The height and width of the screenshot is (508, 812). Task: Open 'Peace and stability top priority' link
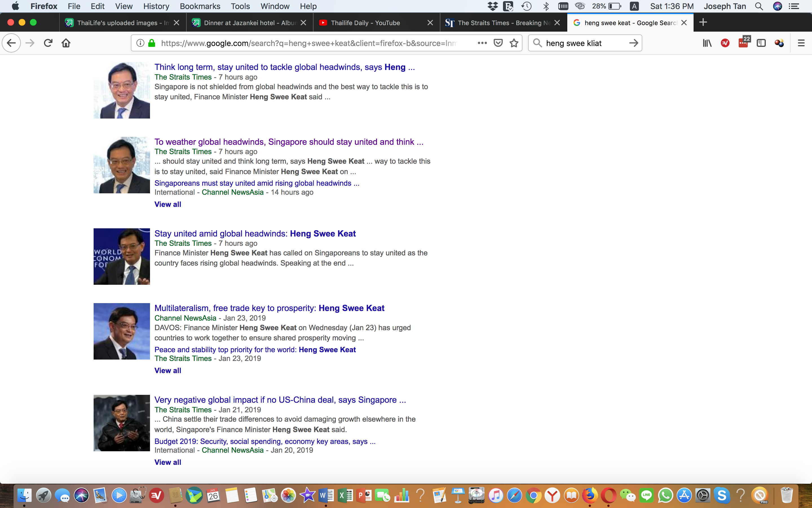(x=255, y=349)
